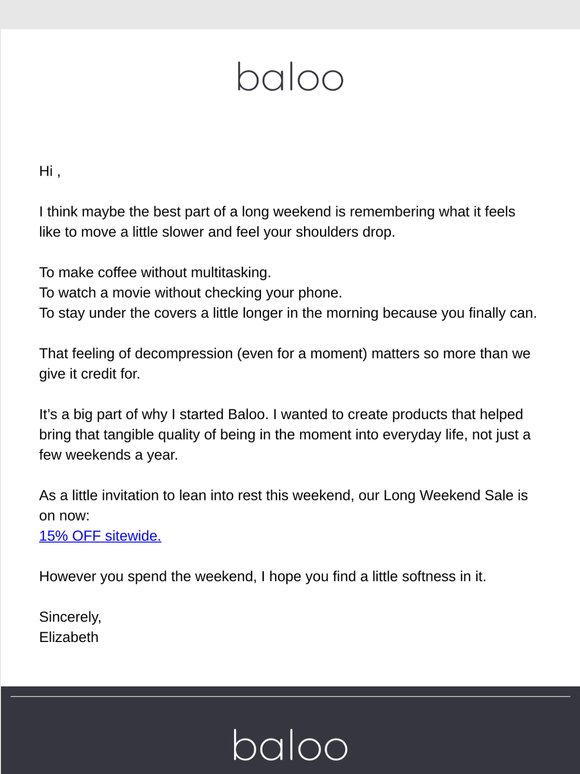Viewport: 580px width, 774px height.
Task: Click the baloo logo in the header
Action: [290, 77]
